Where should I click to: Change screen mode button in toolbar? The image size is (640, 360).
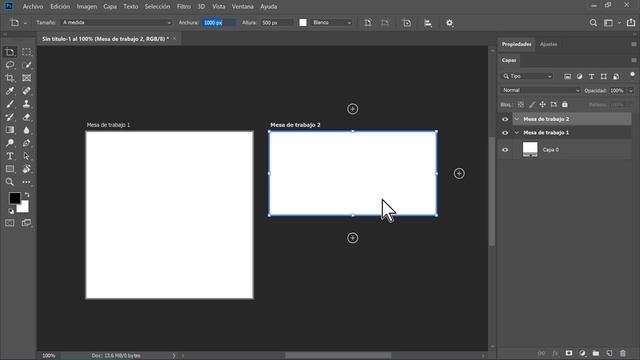(x=27, y=223)
